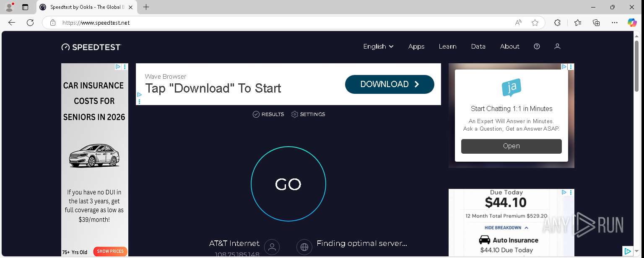Open a new browser tab
The width and height of the screenshot is (644, 258).
(146, 7)
